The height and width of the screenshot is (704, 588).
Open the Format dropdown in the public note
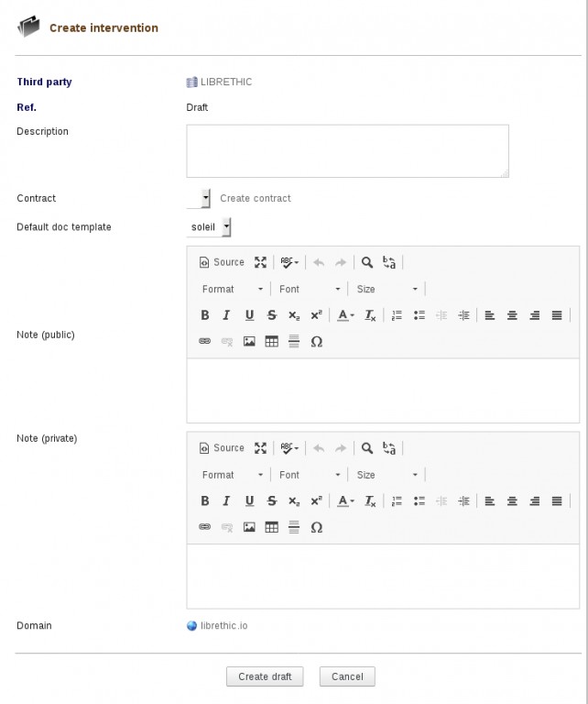coord(233,289)
